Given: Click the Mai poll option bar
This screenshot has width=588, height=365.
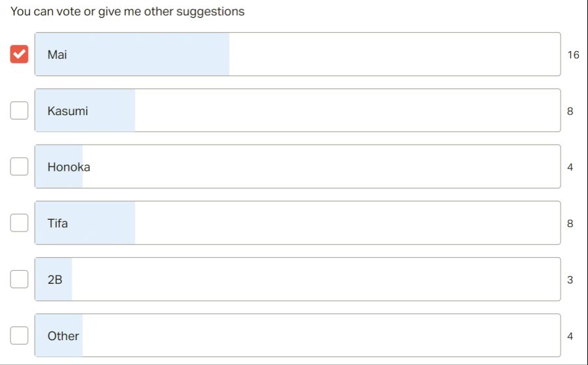Looking at the screenshot, I should click(x=297, y=54).
